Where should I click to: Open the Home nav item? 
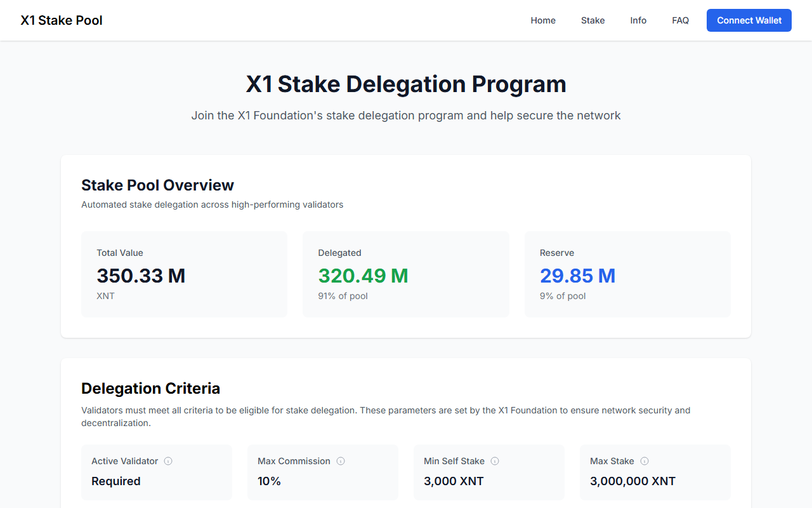click(543, 20)
